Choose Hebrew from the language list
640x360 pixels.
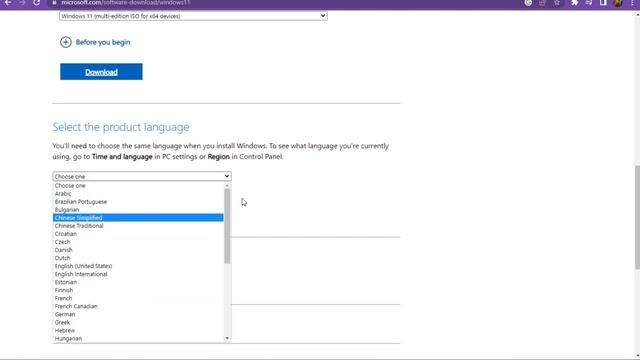[138, 331]
